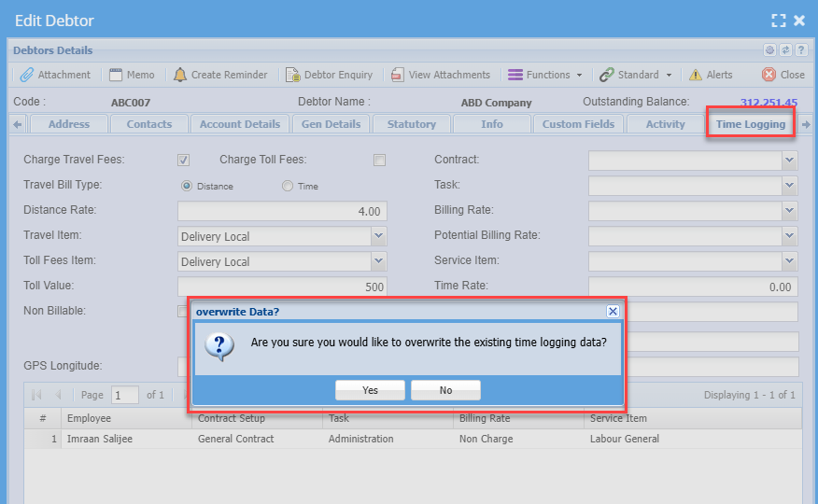Viewport: 818px width, 504px height.
Task: Close the overwrite Data dialog with X
Action: [x=613, y=311]
